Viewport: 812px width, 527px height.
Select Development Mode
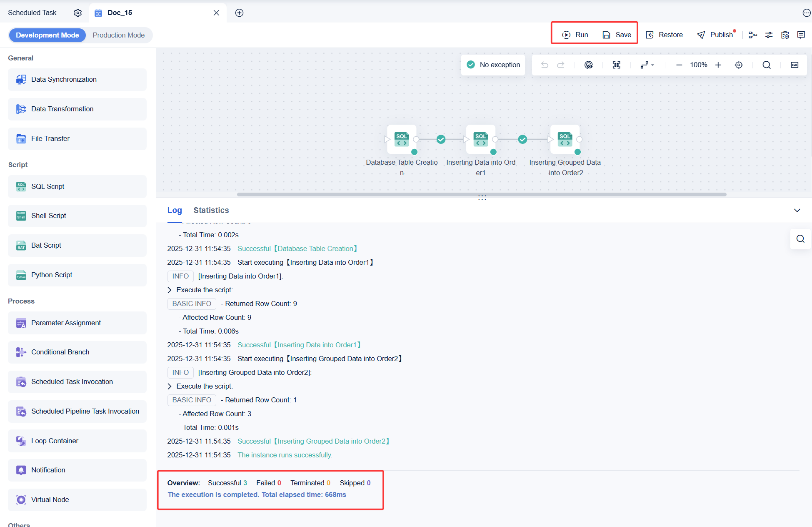[x=47, y=35]
